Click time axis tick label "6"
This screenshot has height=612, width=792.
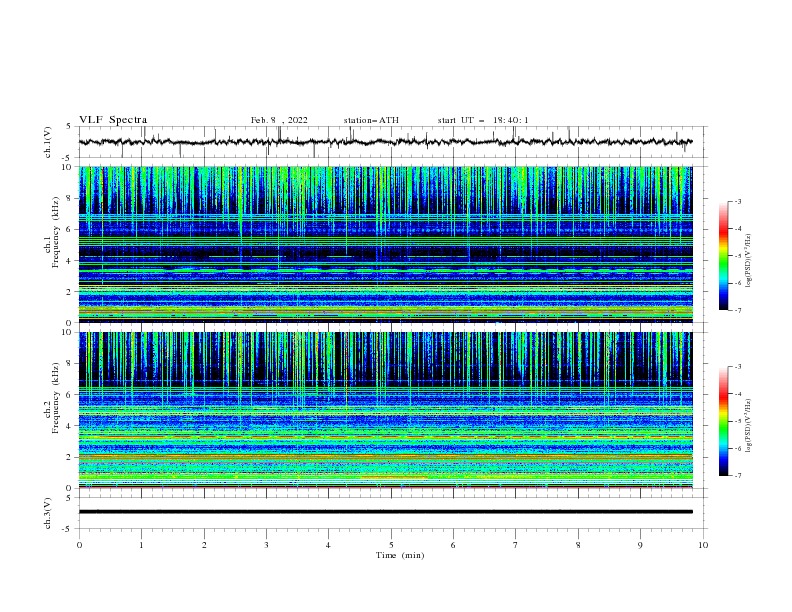tap(453, 545)
